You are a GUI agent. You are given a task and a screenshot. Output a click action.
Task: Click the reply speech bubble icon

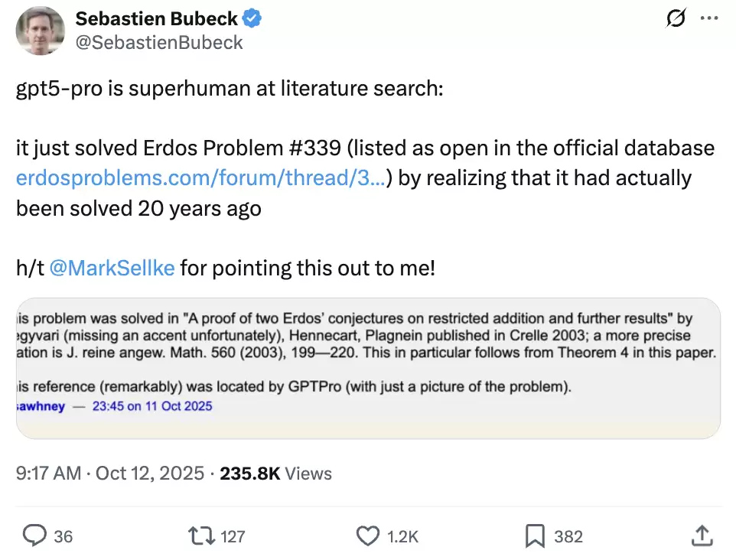click(x=35, y=536)
